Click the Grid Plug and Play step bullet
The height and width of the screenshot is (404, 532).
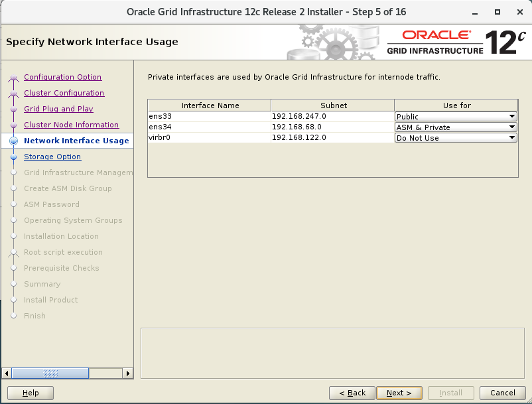point(13,109)
